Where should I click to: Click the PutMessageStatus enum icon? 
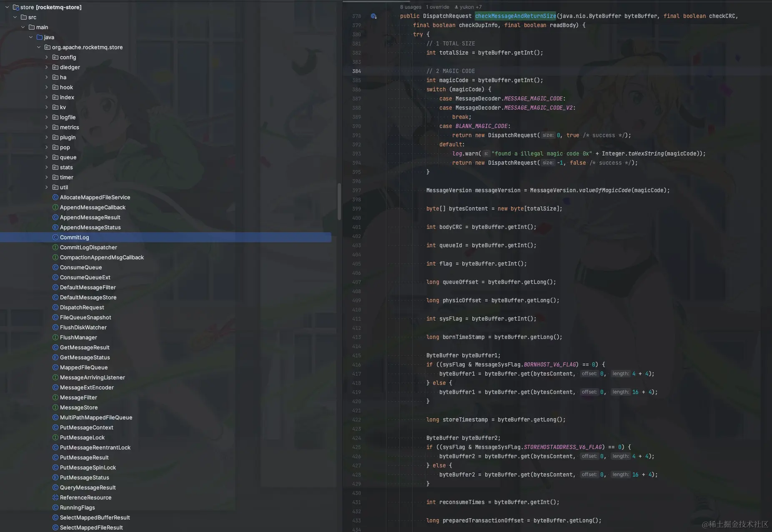click(55, 477)
